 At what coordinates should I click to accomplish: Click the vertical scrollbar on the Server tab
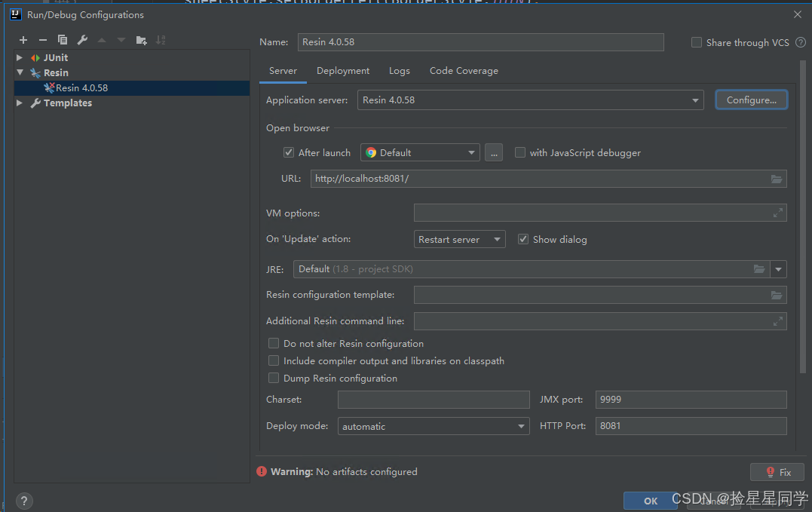point(803,217)
